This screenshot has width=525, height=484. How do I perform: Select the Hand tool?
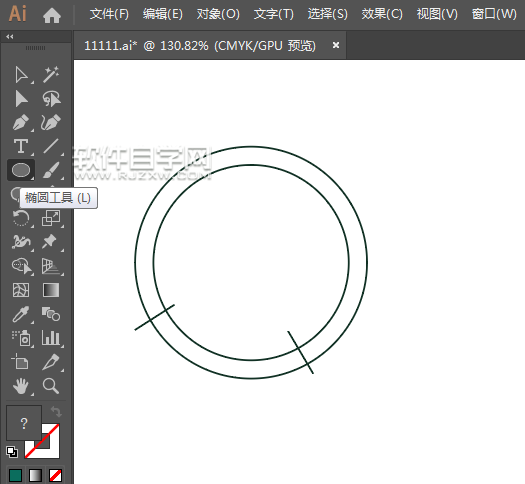point(21,386)
